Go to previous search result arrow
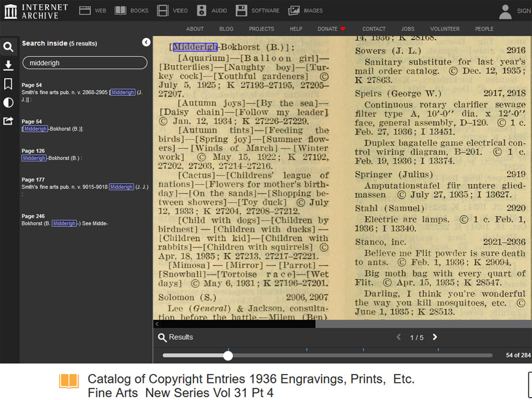This screenshot has height=400, width=532. coord(398,337)
